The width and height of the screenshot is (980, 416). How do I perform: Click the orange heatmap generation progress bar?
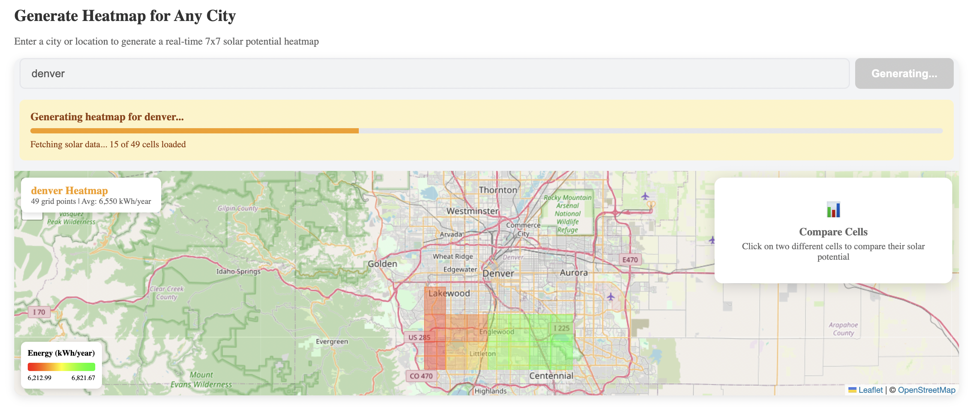click(194, 131)
